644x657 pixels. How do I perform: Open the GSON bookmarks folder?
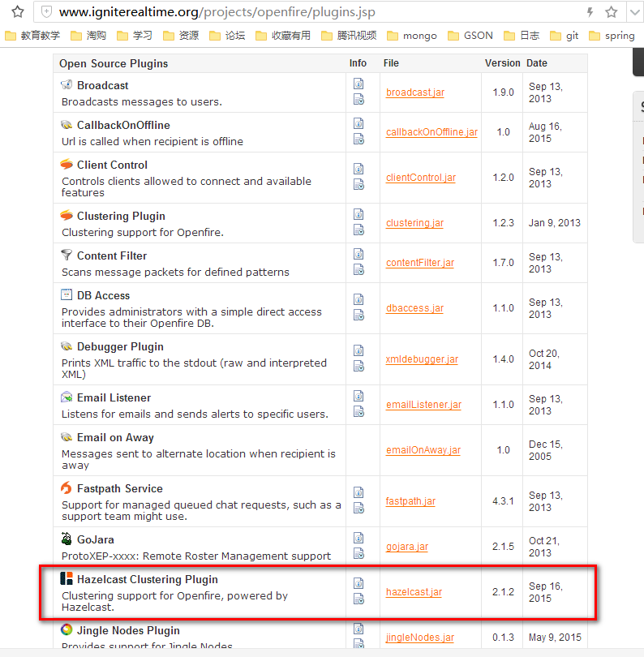point(470,36)
